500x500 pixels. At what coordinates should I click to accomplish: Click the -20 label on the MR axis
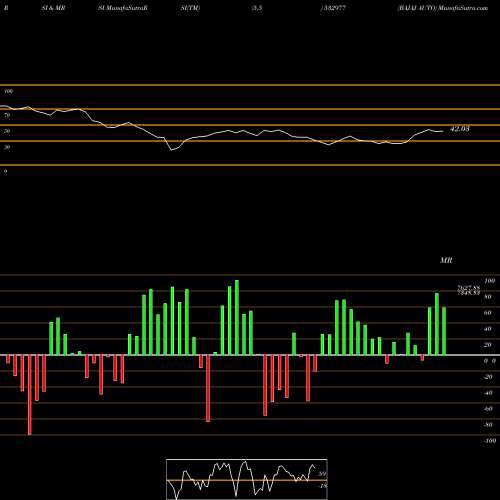click(488, 377)
